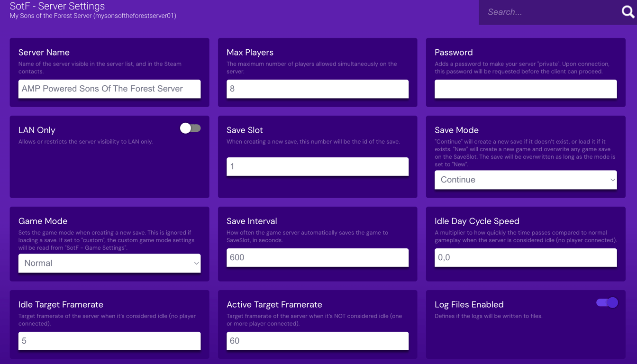The image size is (637, 364).
Task: Click the 'Idle Day Cycle Speed' heading
Action: [x=477, y=221]
